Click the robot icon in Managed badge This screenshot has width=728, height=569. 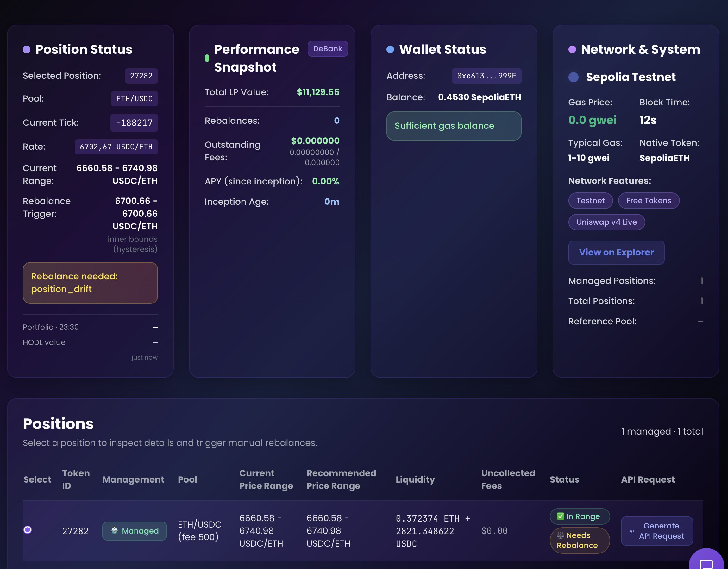114,530
